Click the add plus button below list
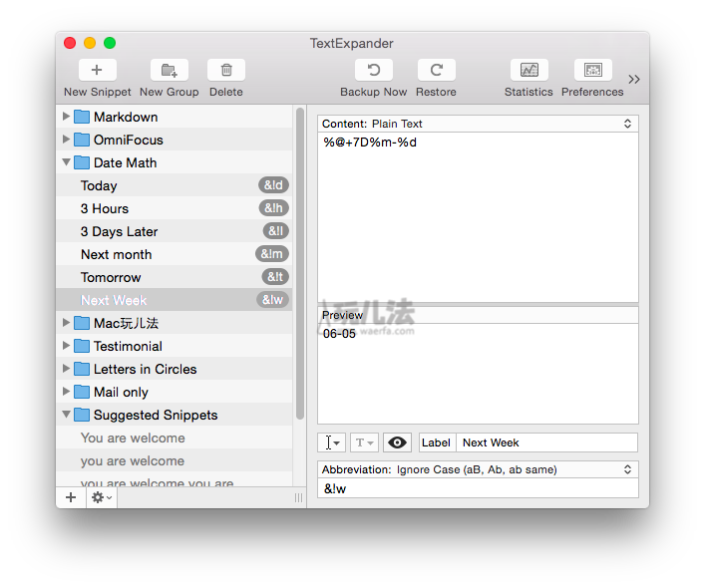This screenshot has height=588, width=705. pyautogui.click(x=71, y=497)
